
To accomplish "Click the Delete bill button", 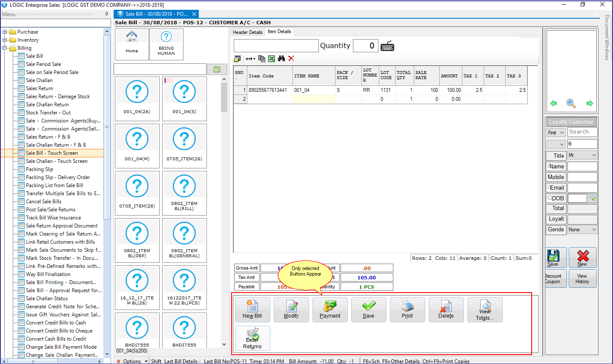I will pos(446,310).
